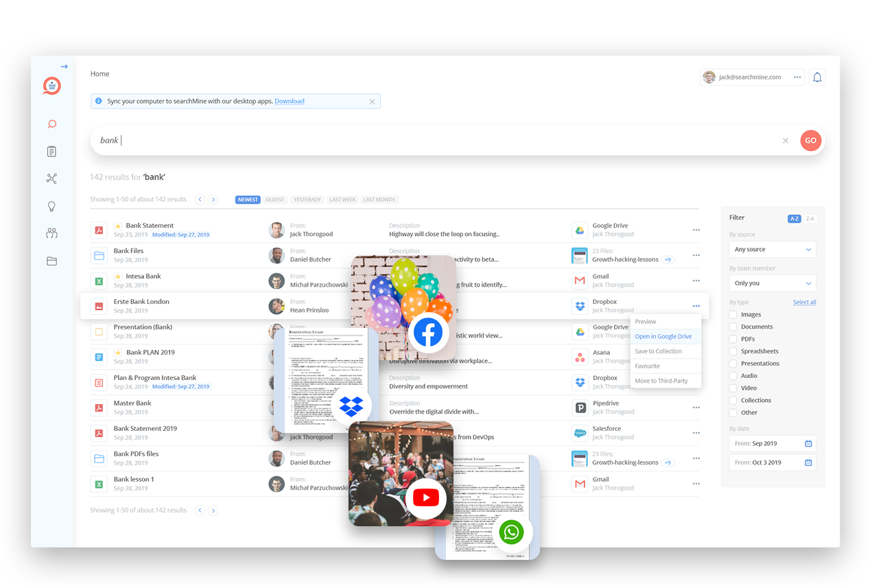The width and height of the screenshot is (885, 588).
Task: Toggle favourite star on Intesa Bank
Action: pos(118,277)
